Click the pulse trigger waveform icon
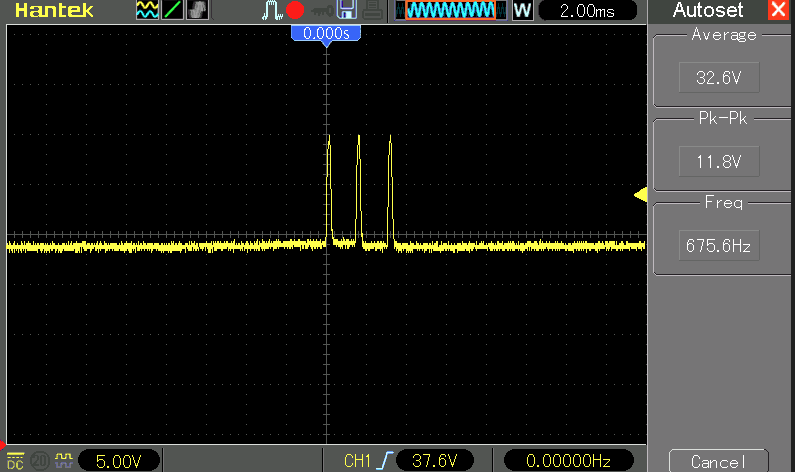The height and width of the screenshot is (472, 795). [x=272, y=11]
